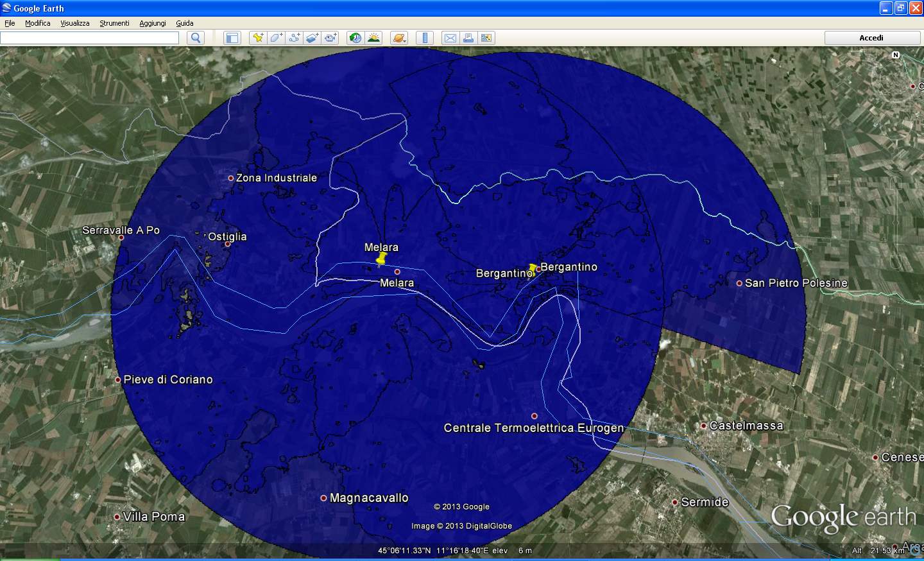Toggle sunlight across the landscape

373,38
